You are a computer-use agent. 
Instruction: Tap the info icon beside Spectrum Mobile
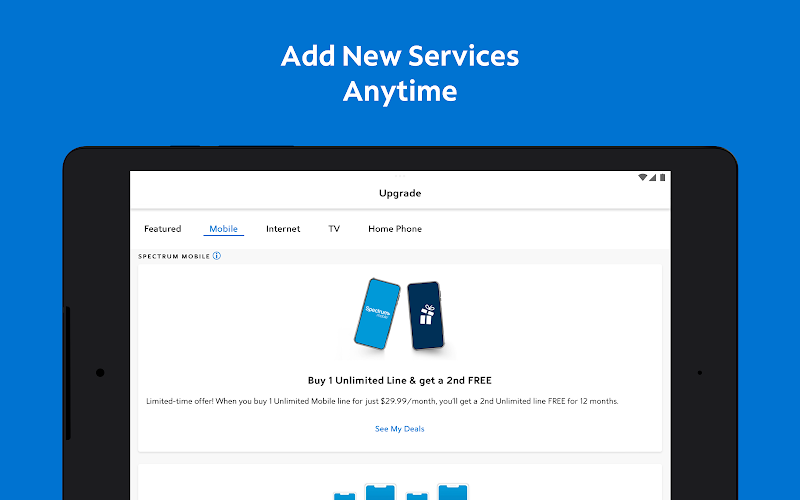[x=217, y=256]
